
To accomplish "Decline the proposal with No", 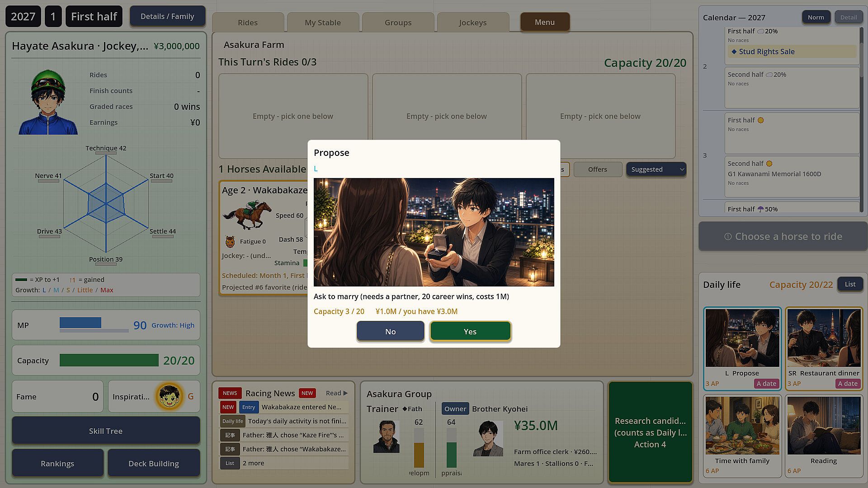I will click(390, 331).
